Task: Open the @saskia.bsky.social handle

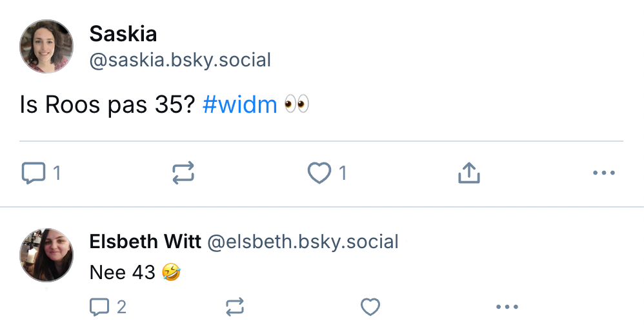Action: pyautogui.click(x=180, y=61)
